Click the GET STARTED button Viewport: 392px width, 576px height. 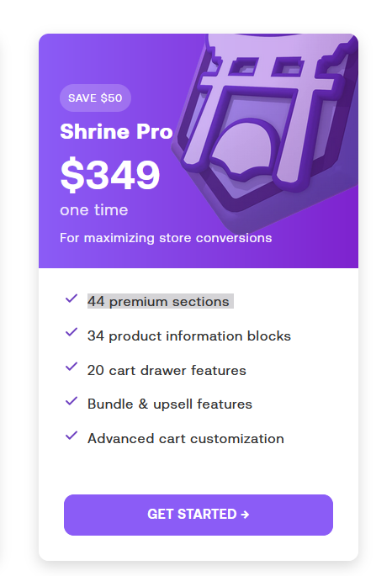pyautogui.click(x=199, y=515)
